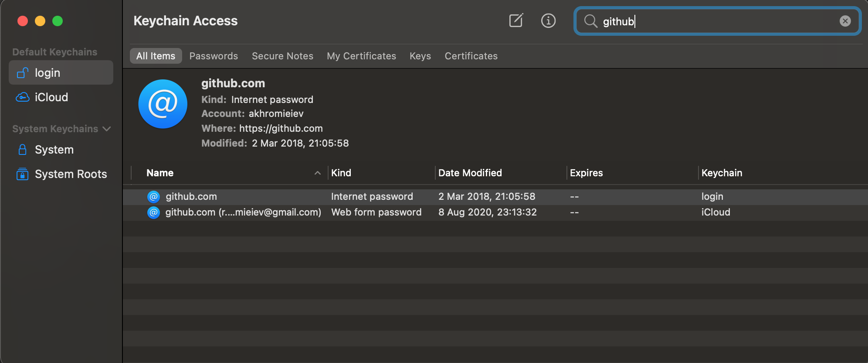
Task: Close the window with the red button
Action: coord(23,21)
